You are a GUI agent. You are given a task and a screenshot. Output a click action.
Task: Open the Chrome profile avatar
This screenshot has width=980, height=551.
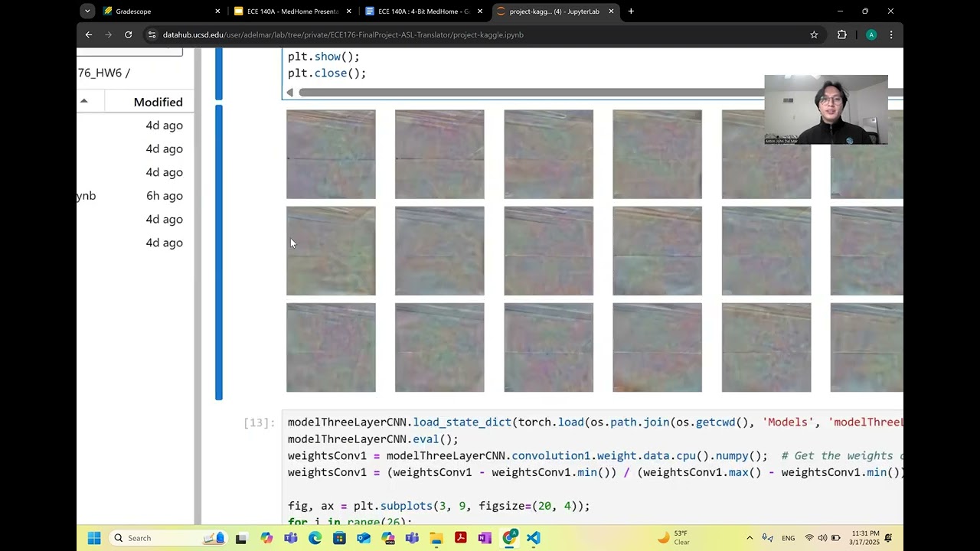pyautogui.click(x=871, y=34)
